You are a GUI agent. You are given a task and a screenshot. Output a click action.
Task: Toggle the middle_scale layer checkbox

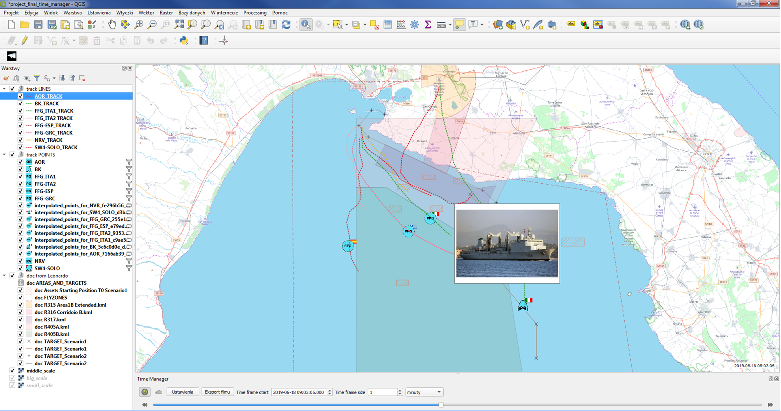(x=12, y=369)
